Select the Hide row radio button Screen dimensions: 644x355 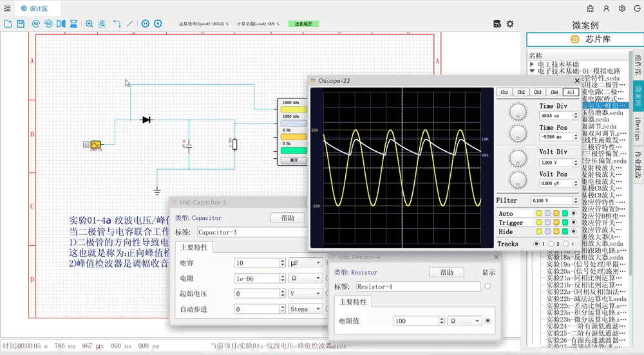click(574, 232)
